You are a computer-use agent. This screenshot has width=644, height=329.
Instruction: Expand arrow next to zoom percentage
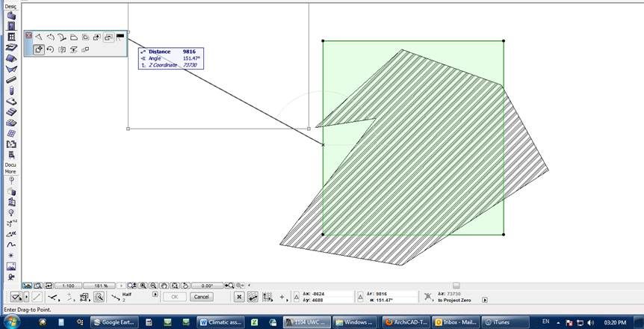click(121, 286)
